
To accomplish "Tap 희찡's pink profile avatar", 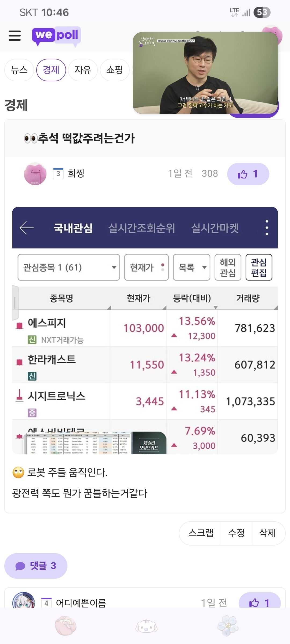I will pos(35,174).
